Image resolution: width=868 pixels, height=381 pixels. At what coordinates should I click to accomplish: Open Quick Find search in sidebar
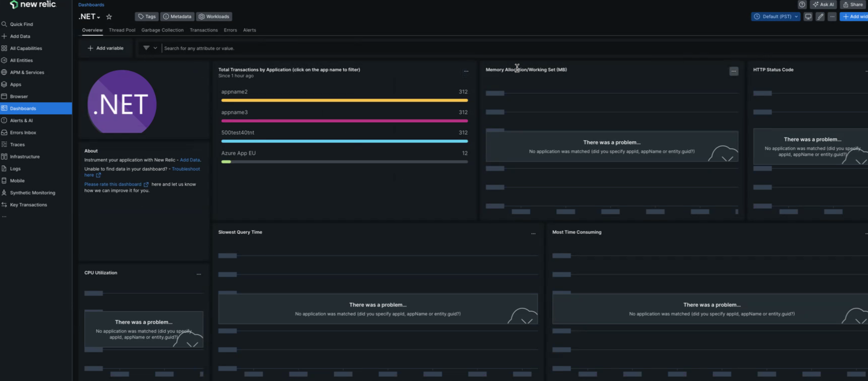click(21, 24)
